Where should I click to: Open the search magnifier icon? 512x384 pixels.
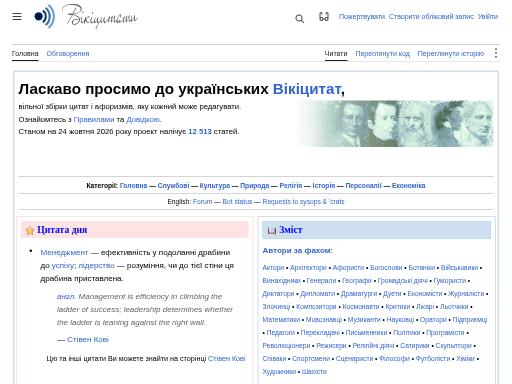click(300, 19)
